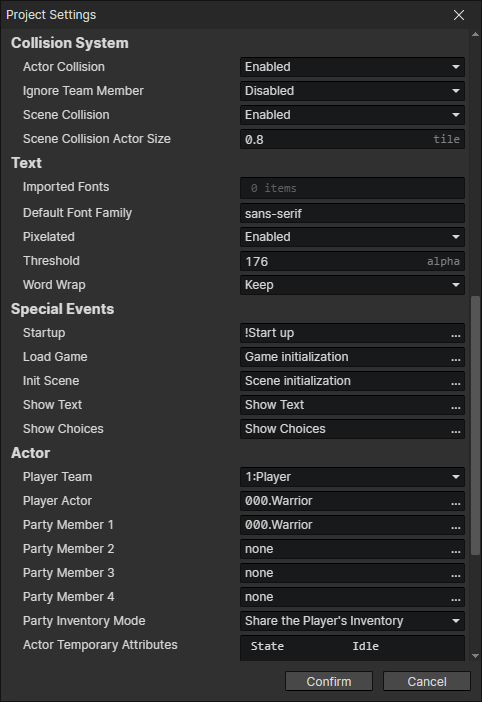Click the Threshold alpha value field
482x702 pixels.
[x=352, y=261]
